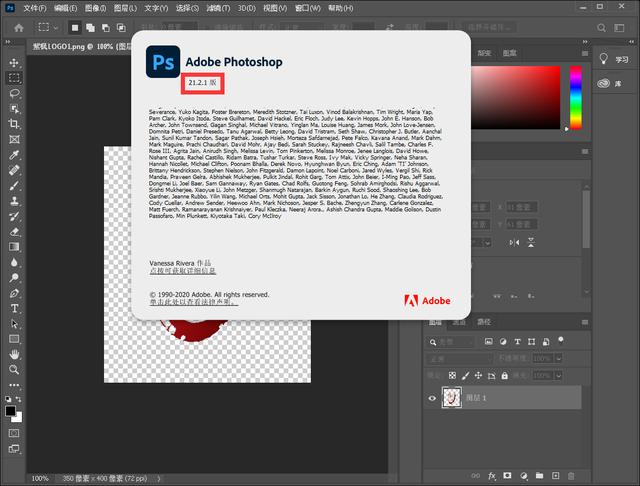Select the History Brush tool
This screenshot has width=640, height=486.
pos(14,216)
